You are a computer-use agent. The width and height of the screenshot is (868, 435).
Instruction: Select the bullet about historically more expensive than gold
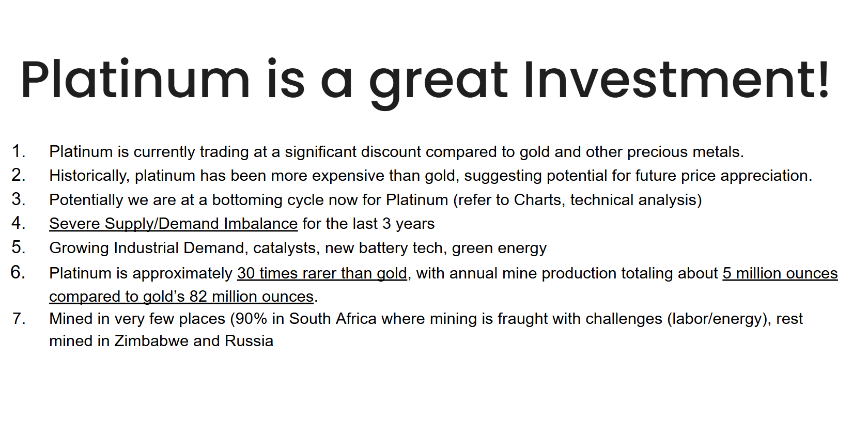(x=430, y=176)
